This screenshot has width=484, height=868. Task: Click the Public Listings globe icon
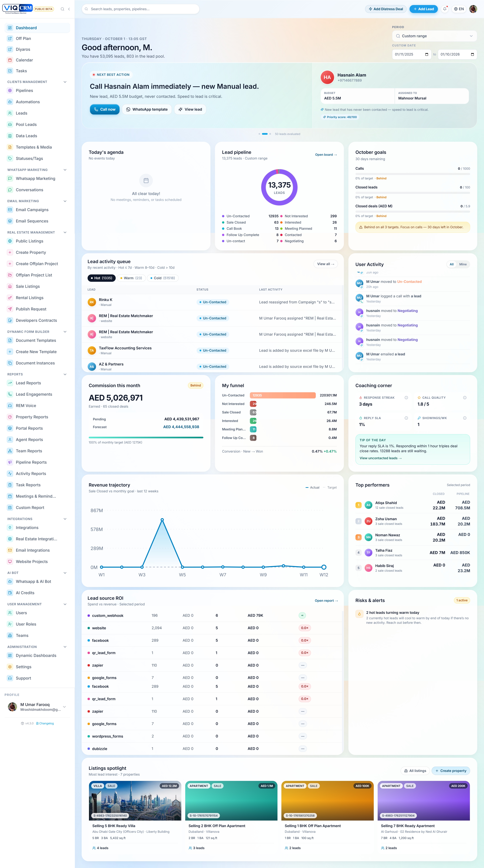(10, 241)
